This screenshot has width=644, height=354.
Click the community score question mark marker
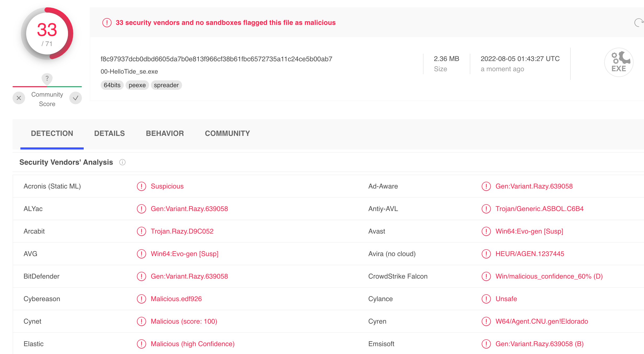[x=47, y=78]
